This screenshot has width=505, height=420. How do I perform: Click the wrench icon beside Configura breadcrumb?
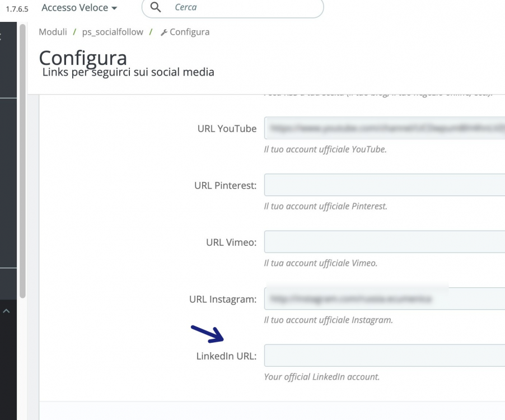click(x=164, y=32)
